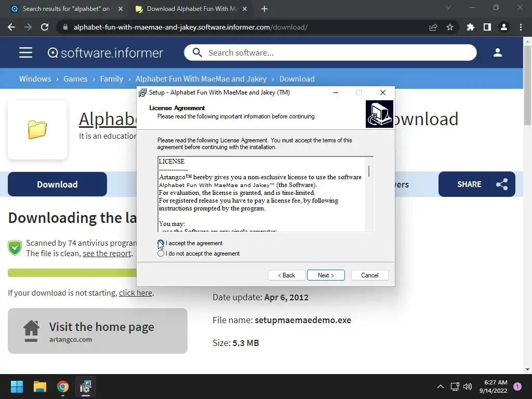Select 'I do not accept the agreement' option
Image resolution: width=532 pixels, height=399 pixels.
pos(161,254)
